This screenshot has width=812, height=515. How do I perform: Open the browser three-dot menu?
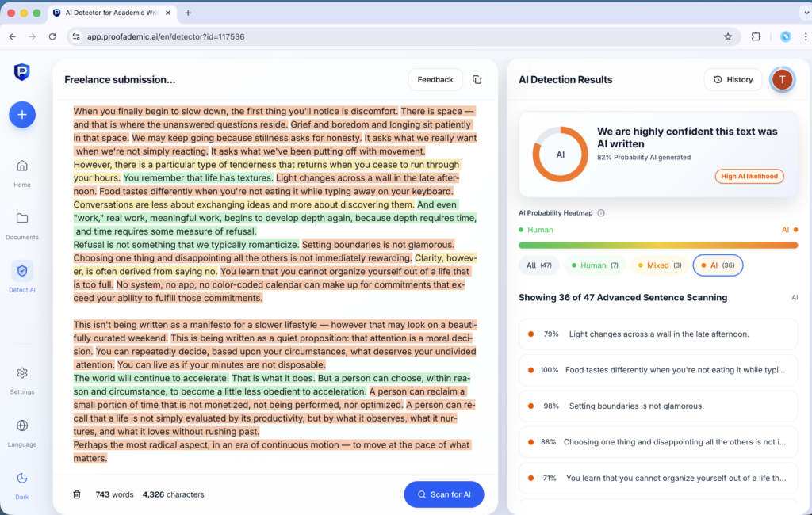tap(806, 36)
